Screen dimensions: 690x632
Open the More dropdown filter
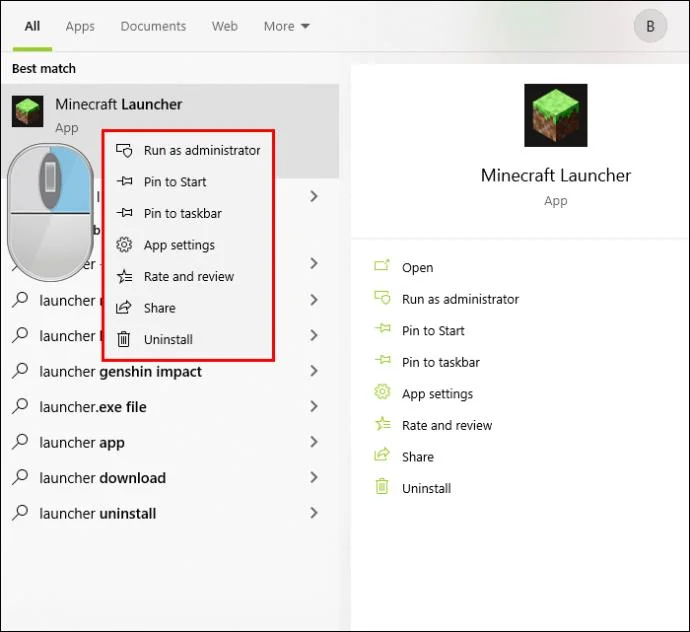tap(286, 26)
